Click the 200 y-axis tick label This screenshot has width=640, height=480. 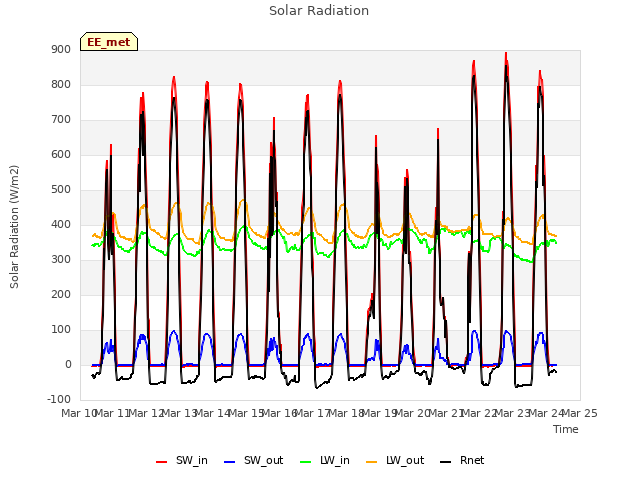pyautogui.click(x=61, y=295)
